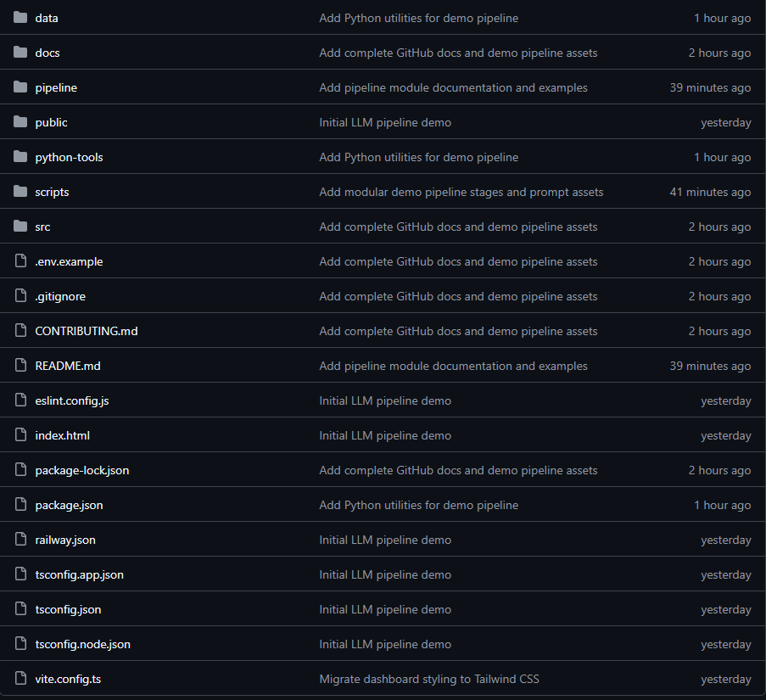Click the file icon beside .env.example
The image size is (766, 700).
coord(20,261)
